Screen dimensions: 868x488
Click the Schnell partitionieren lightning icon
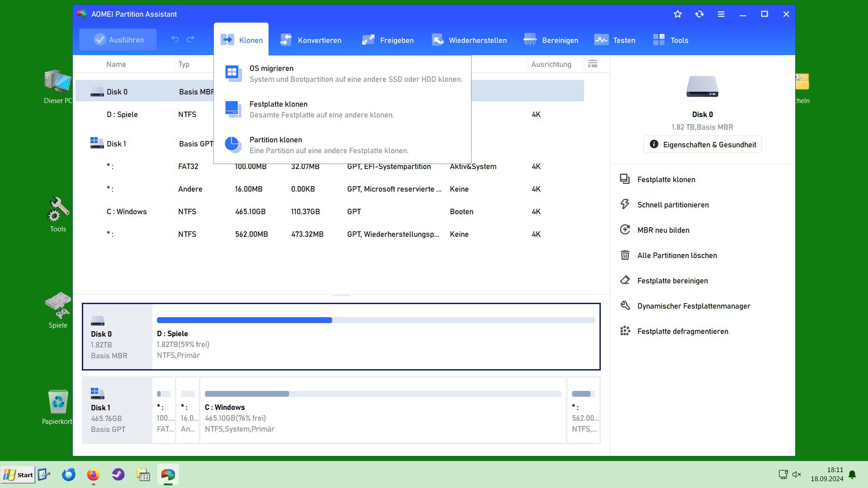(625, 204)
